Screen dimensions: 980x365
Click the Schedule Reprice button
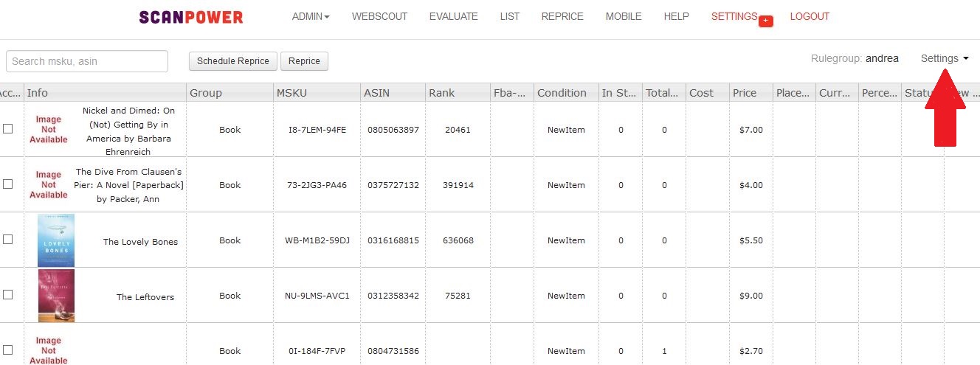pyautogui.click(x=233, y=61)
